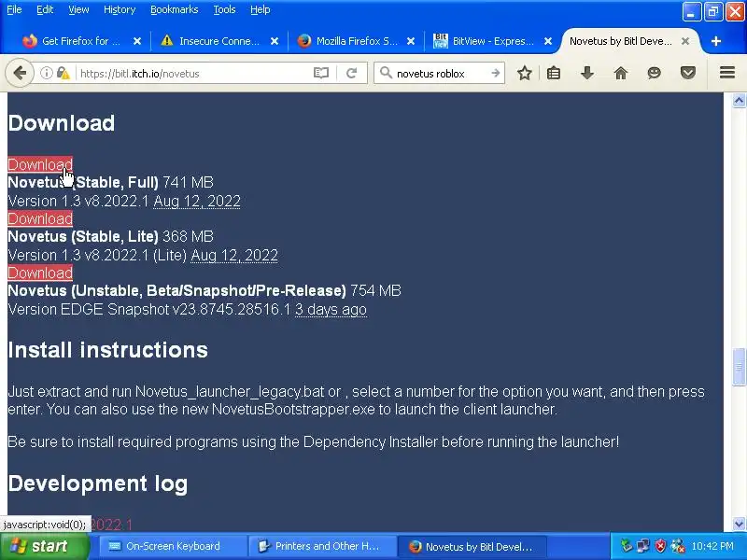Open the File menu
Viewport: 747px width, 560px height.
pos(14,9)
